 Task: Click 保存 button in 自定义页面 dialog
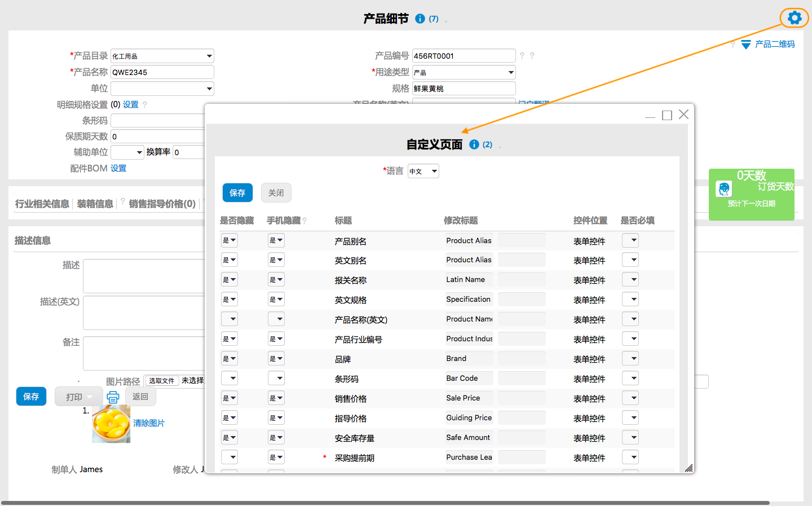pos(237,193)
